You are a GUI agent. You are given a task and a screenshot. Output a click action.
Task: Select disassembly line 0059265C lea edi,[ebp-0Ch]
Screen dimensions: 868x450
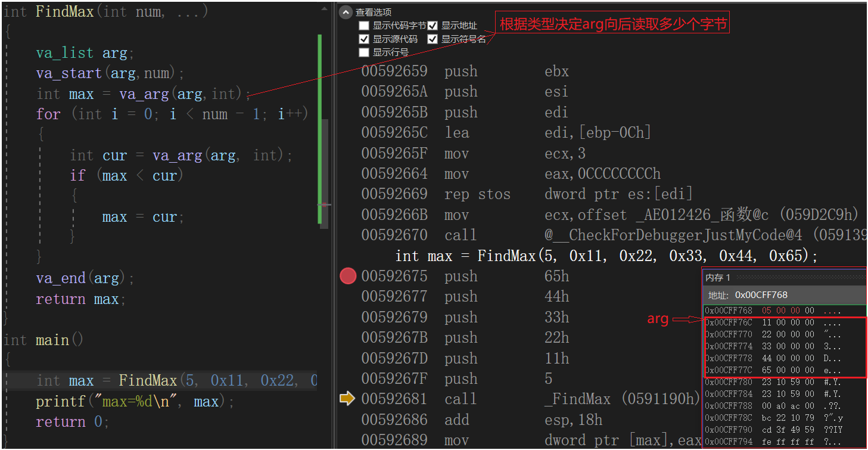point(506,132)
